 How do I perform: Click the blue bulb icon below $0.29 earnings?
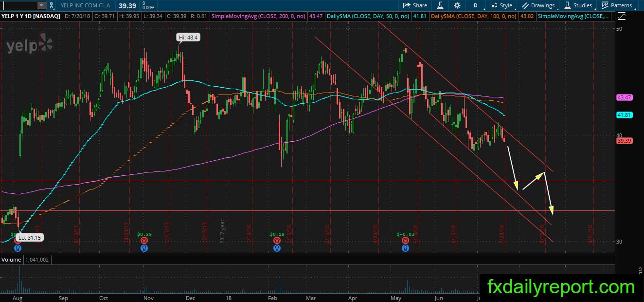144,248
